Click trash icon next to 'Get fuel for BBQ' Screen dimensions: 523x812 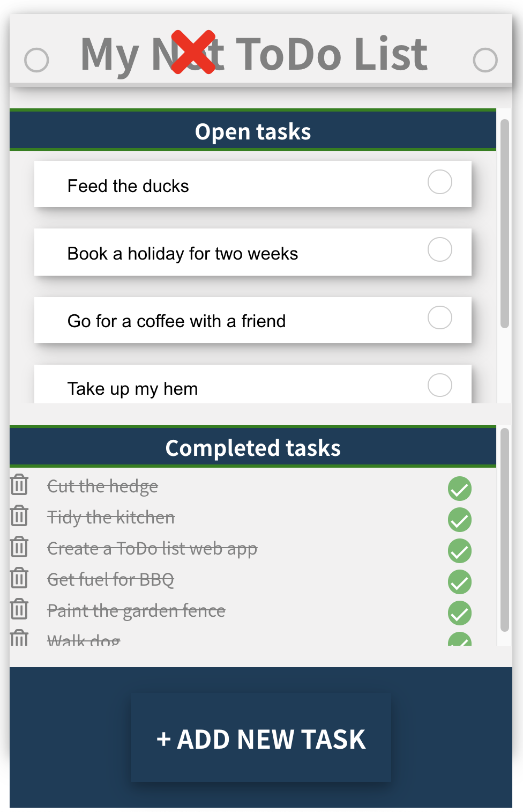(x=19, y=578)
